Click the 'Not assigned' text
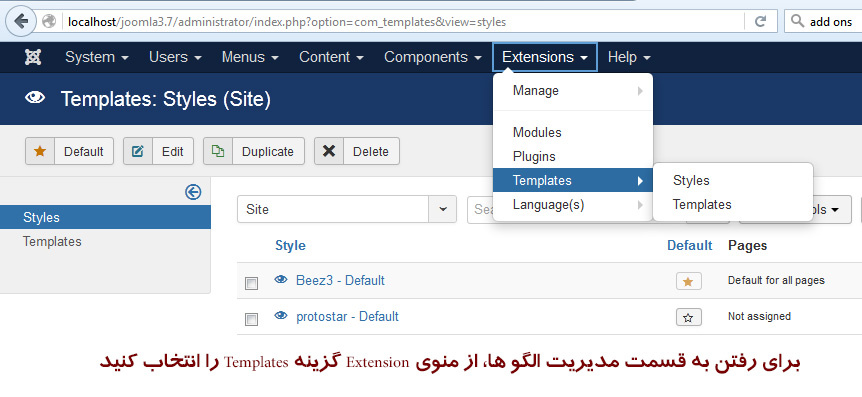Image resolution: width=862 pixels, height=397 pixels. (x=759, y=316)
